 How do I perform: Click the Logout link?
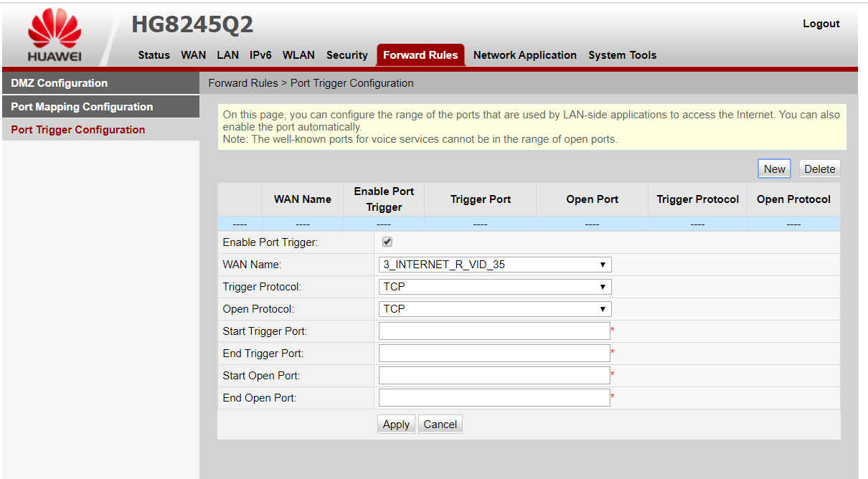[x=821, y=24]
